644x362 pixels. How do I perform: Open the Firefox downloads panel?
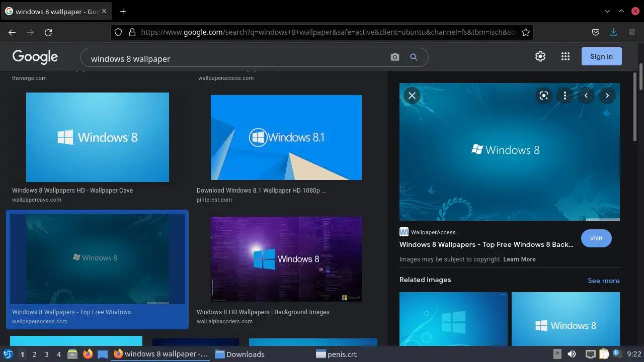(x=613, y=32)
